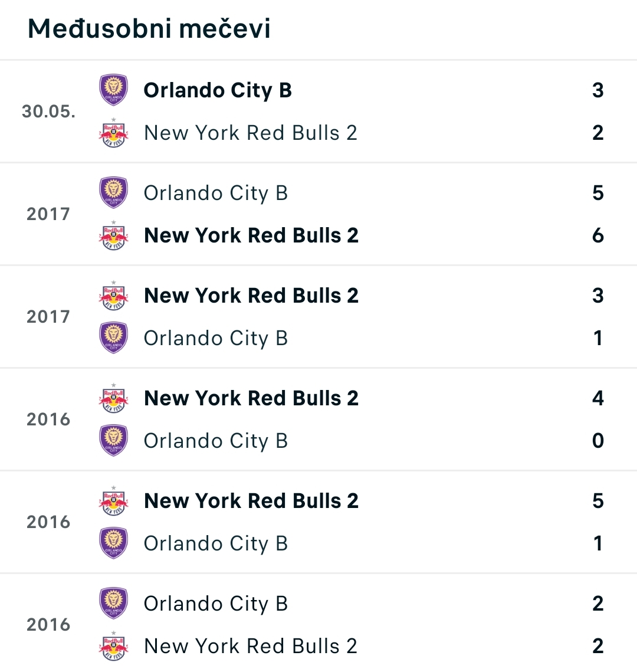Select score 4 of 2016 match
Viewport: 637px width, 672px height.
click(598, 398)
